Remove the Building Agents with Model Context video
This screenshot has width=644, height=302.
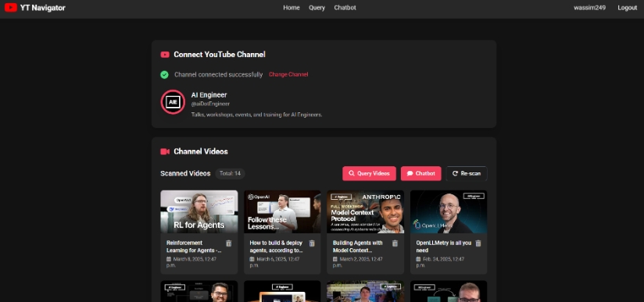coord(395,243)
